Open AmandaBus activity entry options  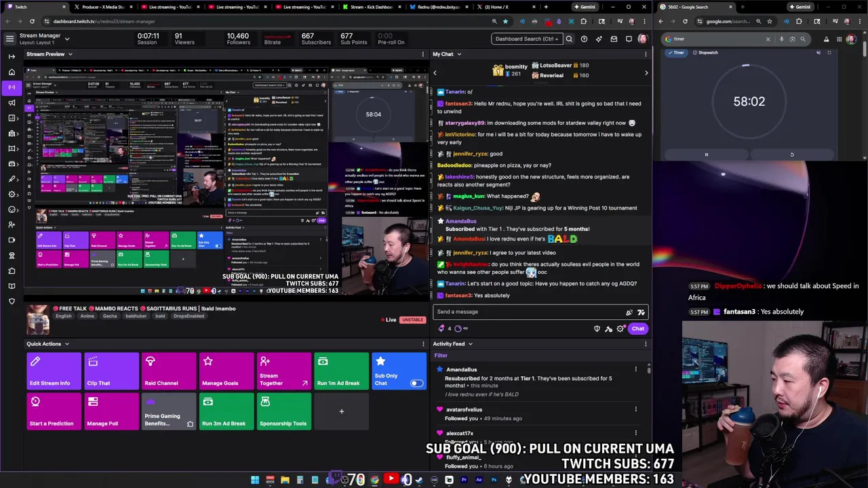(x=635, y=369)
